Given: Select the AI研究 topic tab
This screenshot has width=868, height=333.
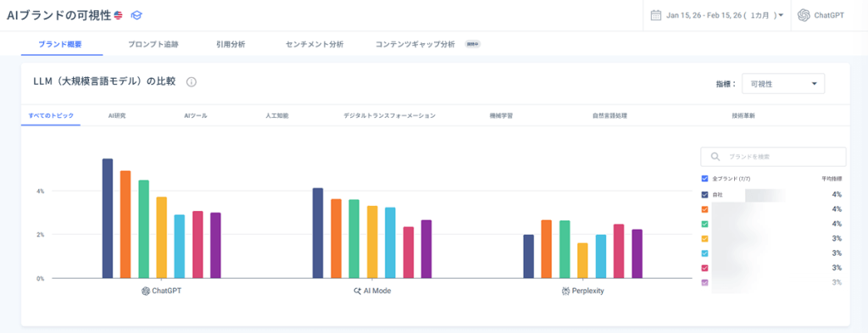Looking at the screenshot, I should pos(117,115).
